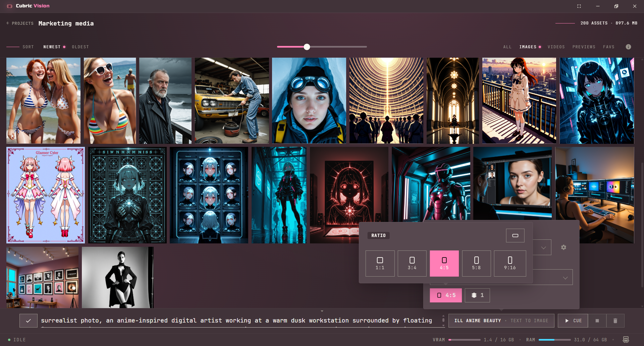Open the Ill Anime Beauty model selector

[501, 321]
